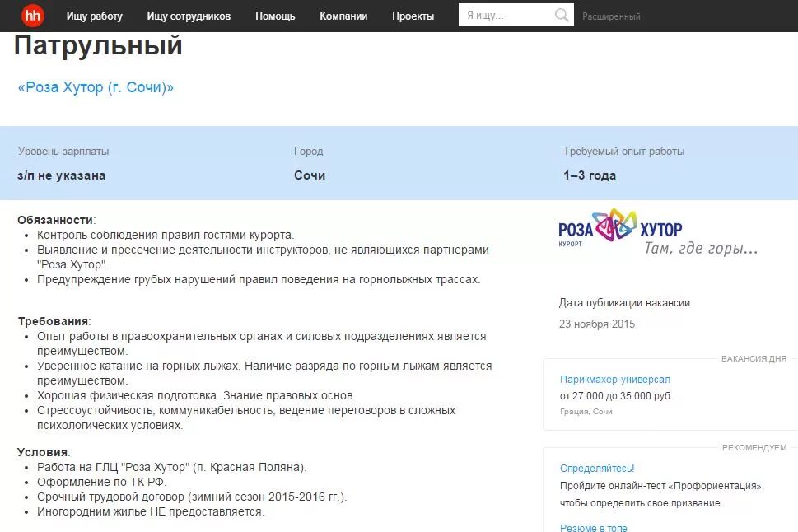Click the Обязанности heading
The image size is (798, 532).
[55, 220]
